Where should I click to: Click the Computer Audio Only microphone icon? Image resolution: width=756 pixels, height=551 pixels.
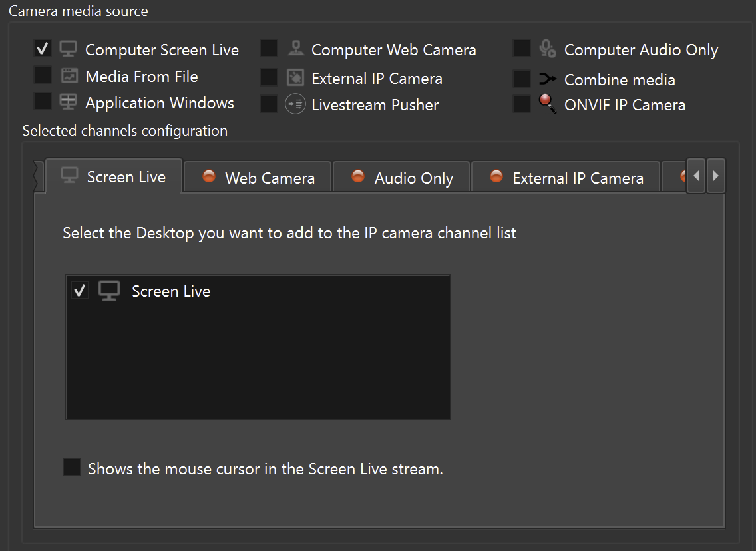(547, 49)
